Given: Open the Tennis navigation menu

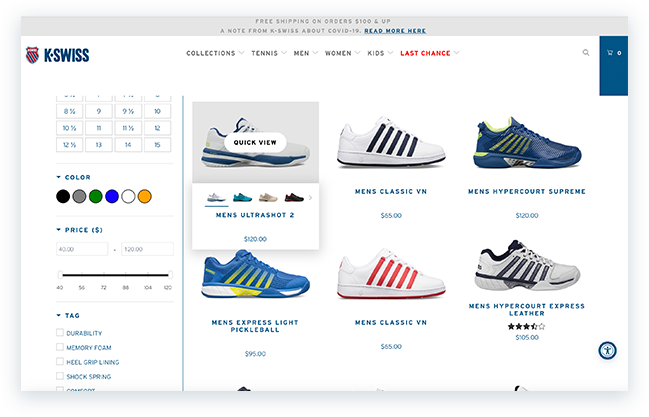Looking at the screenshot, I should click(268, 53).
